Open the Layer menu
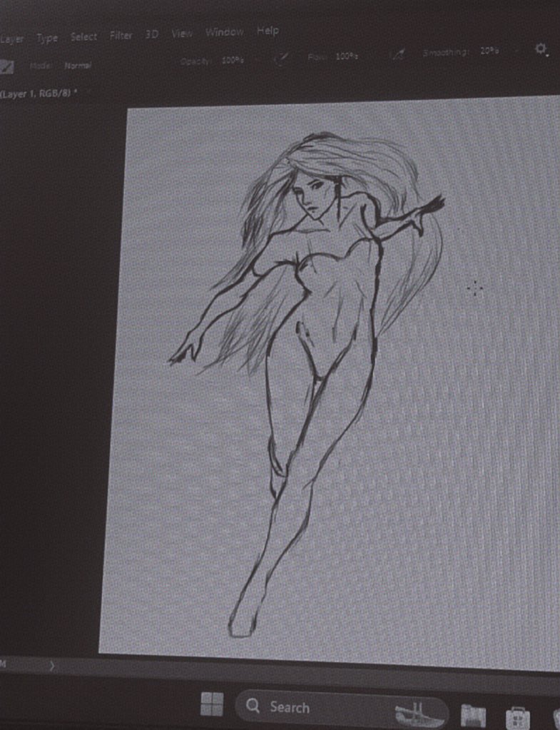560x730 pixels. [11, 39]
